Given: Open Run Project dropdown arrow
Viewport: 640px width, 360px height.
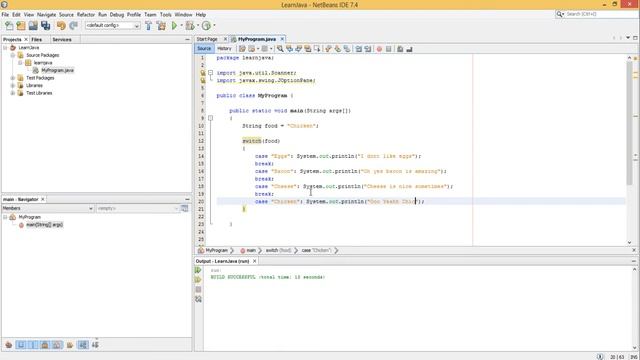Looking at the screenshot, I should (182, 26).
